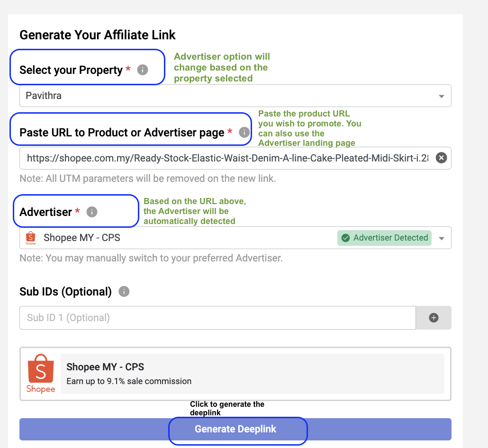The height and width of the screenshot is (448, 488).
Task: Click the Generate Deeplink button
Action: 235,429
